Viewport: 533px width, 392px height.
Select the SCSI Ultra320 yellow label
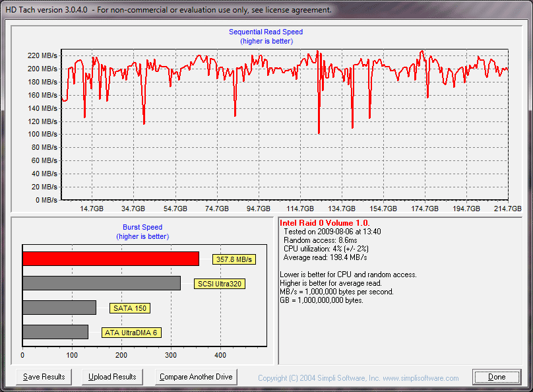(x=218, y=284)
